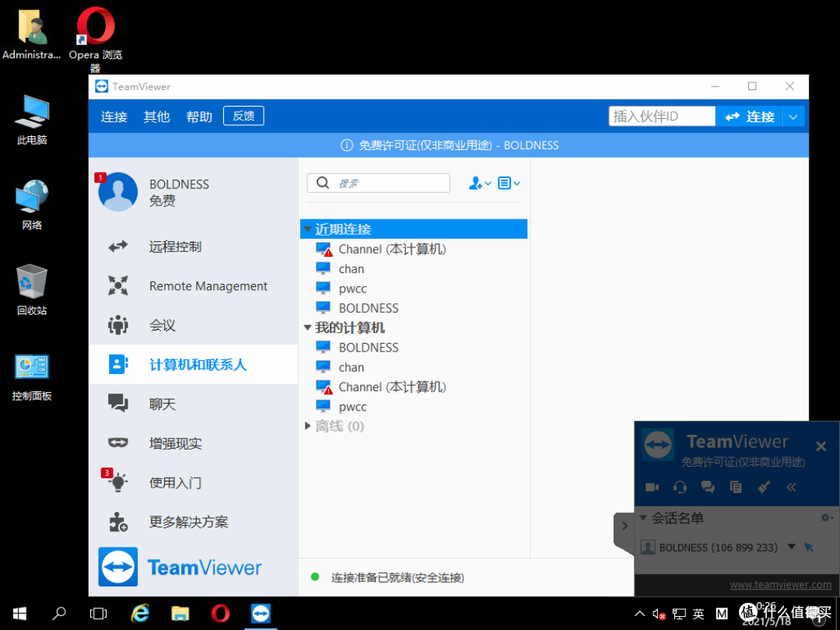
Task: Click the 插入伙伴ID input field
Action: pos(662,116)
